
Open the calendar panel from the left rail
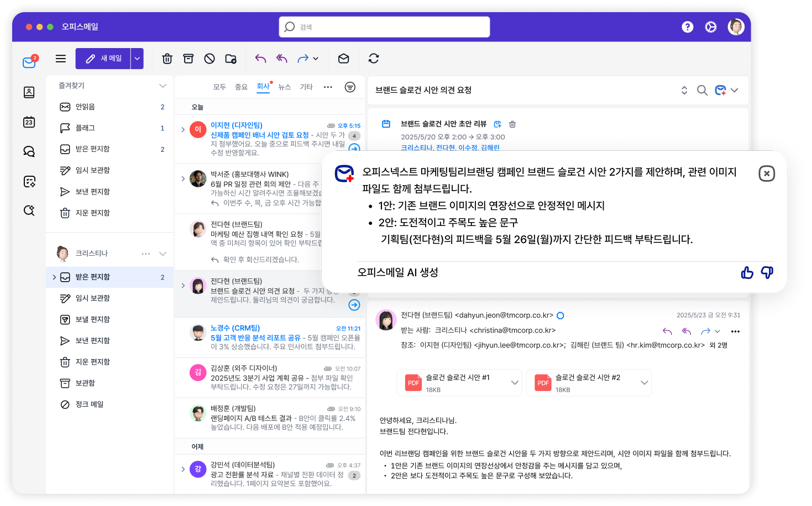[29, 122]
